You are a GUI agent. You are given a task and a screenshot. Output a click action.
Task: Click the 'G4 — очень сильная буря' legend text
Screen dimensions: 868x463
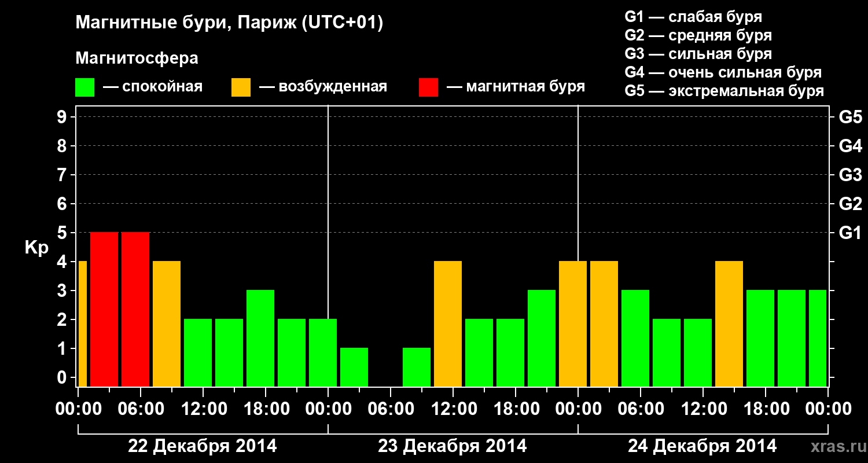coord(723,72)
